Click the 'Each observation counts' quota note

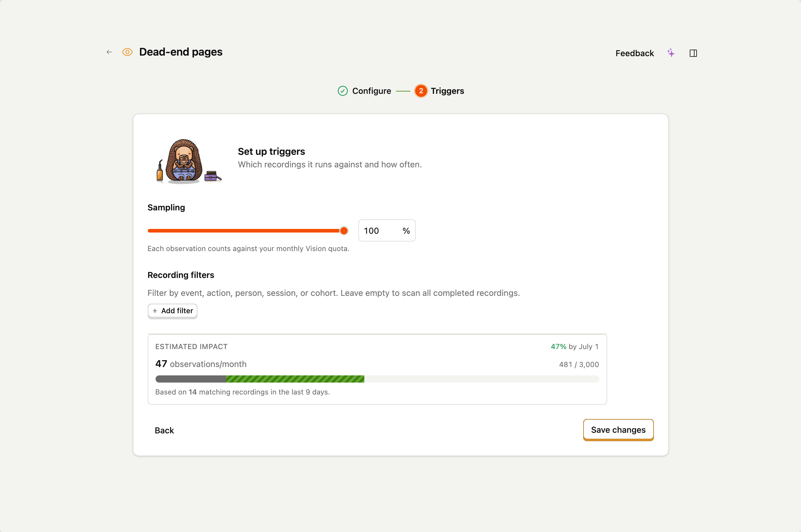(x=248, y=248)
